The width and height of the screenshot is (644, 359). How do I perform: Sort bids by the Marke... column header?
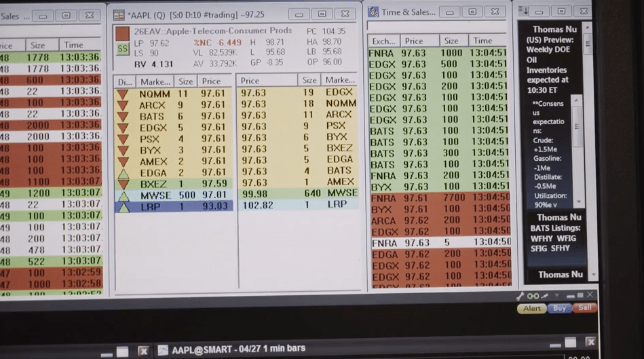click(x=155, y=81)
